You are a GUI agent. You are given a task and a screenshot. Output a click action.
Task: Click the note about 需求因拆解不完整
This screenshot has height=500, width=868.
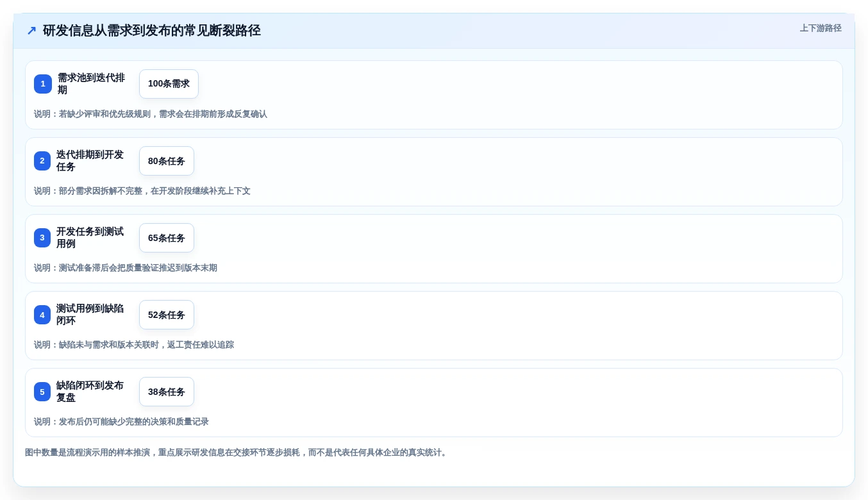(x=142, y=191)
